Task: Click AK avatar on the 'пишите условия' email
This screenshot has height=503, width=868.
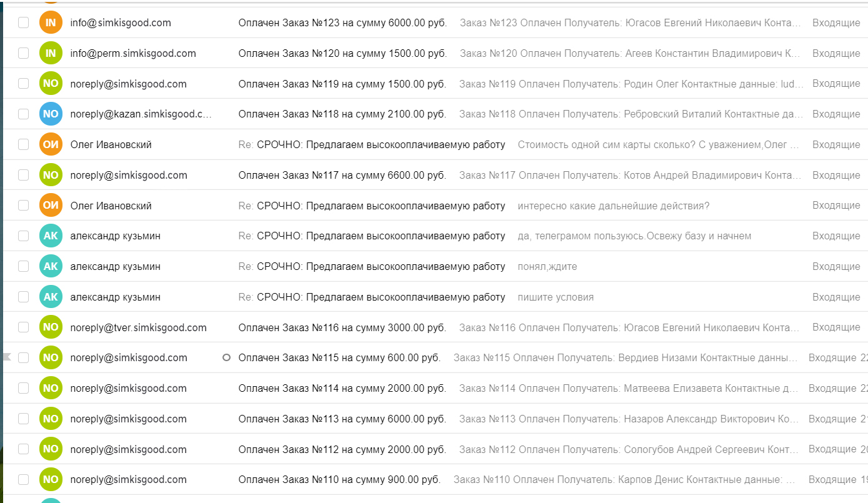Action: 51,297
